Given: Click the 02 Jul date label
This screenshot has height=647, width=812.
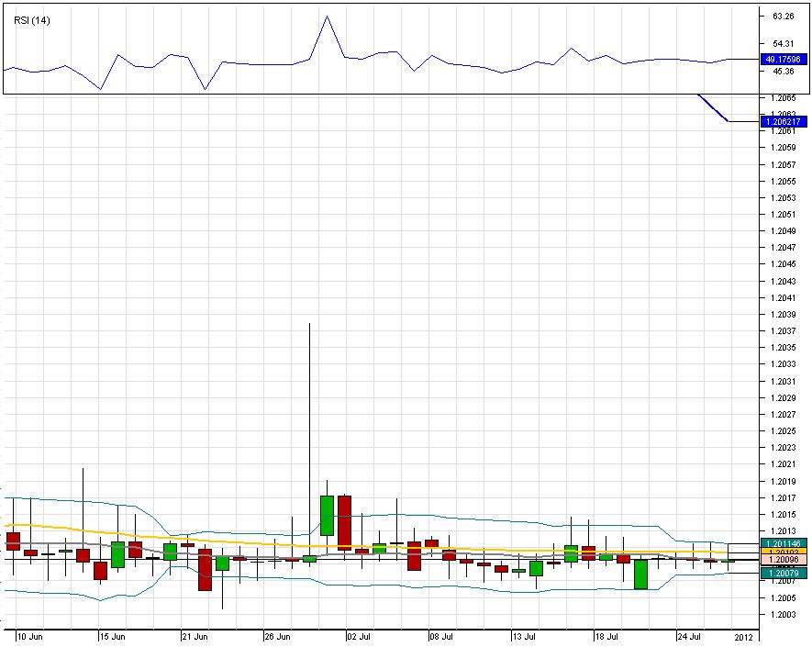Looking at the screenshot, I should (358, 635).
